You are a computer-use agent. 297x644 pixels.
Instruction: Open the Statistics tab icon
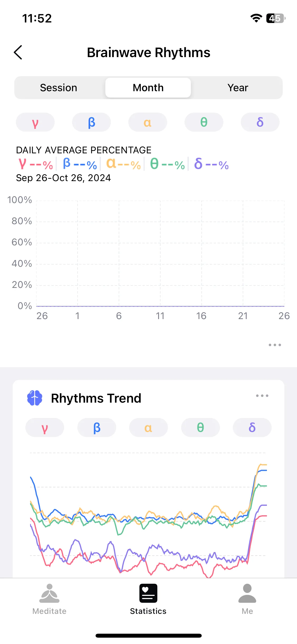click(x=148, y=593)
